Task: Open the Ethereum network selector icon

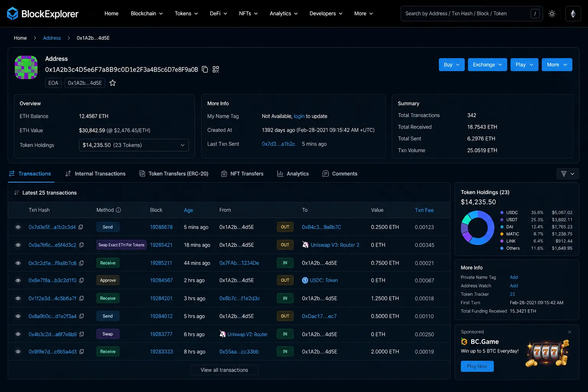Action: click(573, 13)
